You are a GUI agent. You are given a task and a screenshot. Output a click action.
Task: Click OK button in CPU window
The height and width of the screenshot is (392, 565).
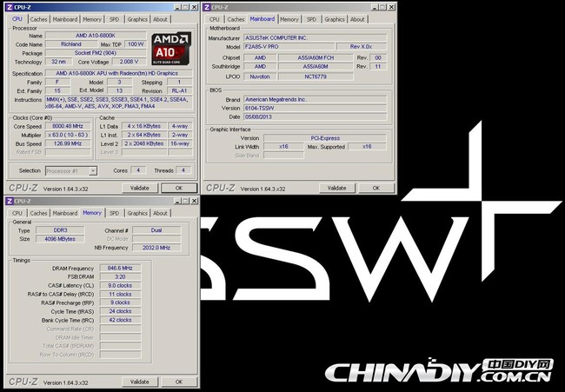coord(179,188)
